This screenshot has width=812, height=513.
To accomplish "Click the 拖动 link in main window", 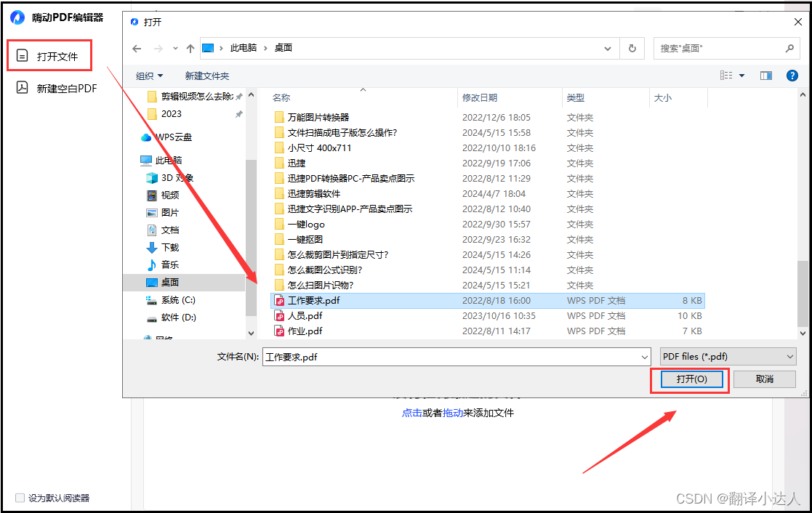I will point(453,413).
